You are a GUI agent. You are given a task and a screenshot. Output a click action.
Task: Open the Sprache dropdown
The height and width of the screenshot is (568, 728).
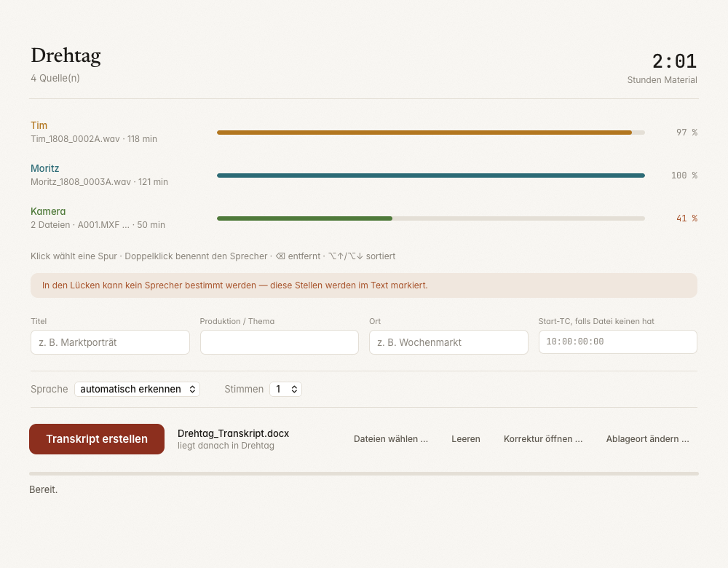click(x=137, y=389)
